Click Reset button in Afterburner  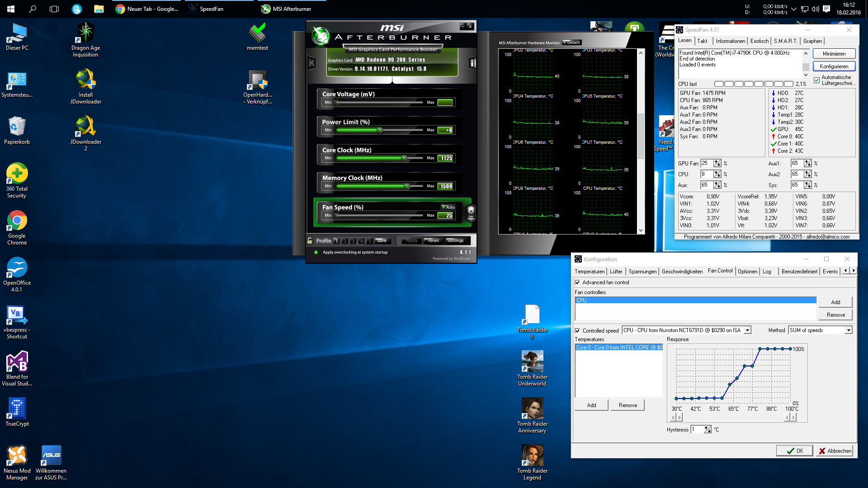(x=434, y=240)
